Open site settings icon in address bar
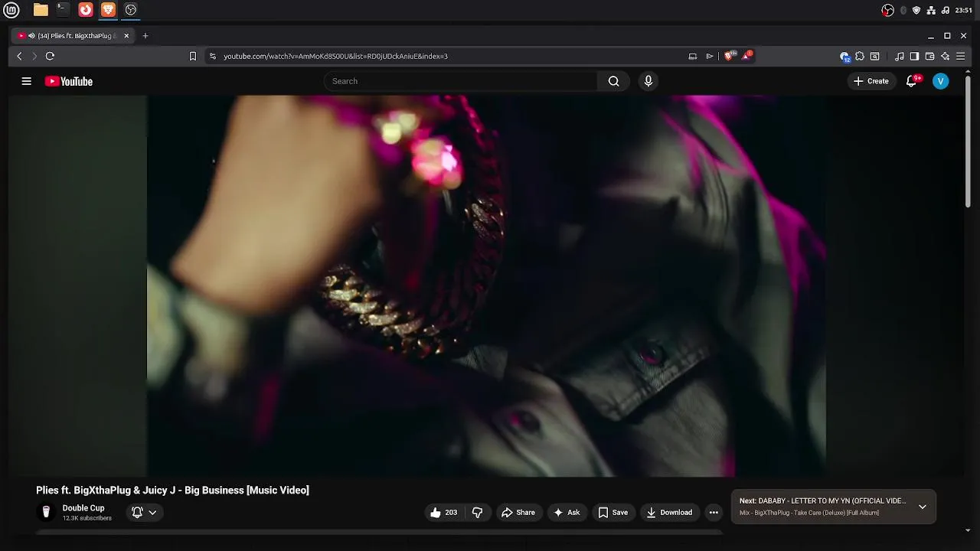Screen dimensions: 980x551 [x=213, y=56]
